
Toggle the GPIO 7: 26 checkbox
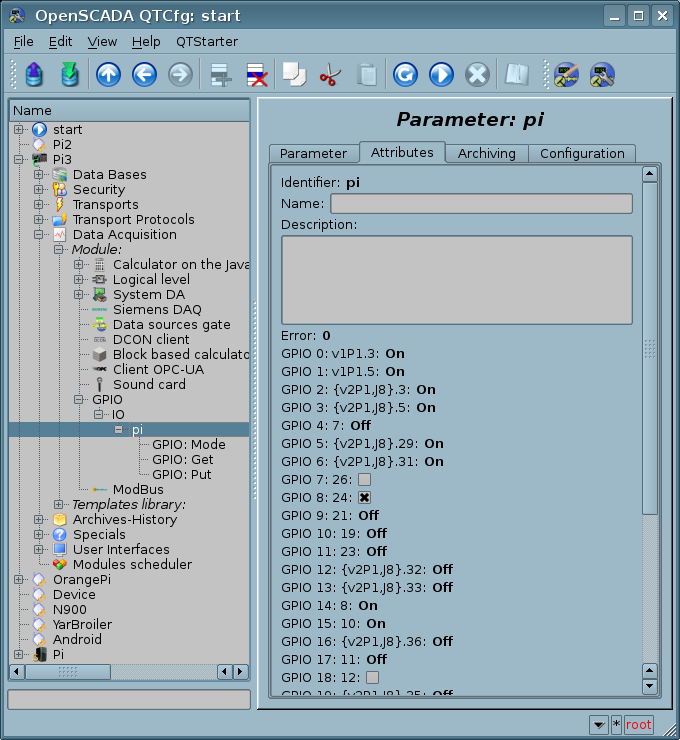(x=365, y=480)
